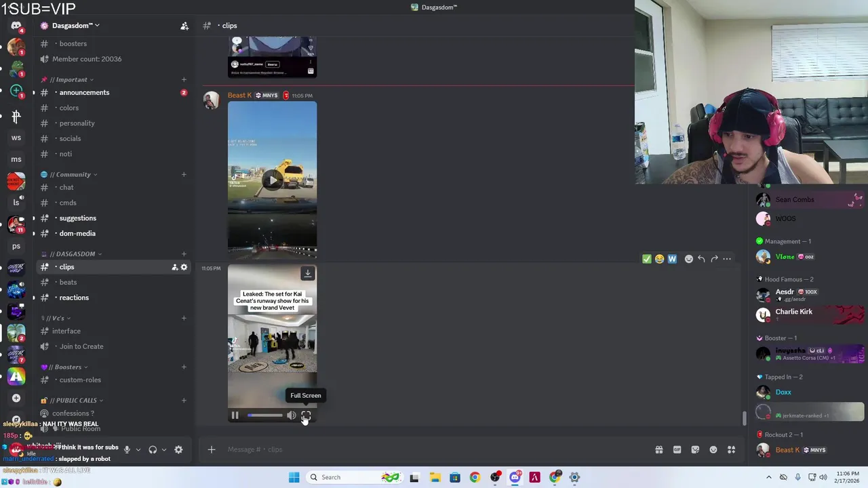868x488 pixels.
Task: Open Discord user settings gear
Action: pos(178,449)
